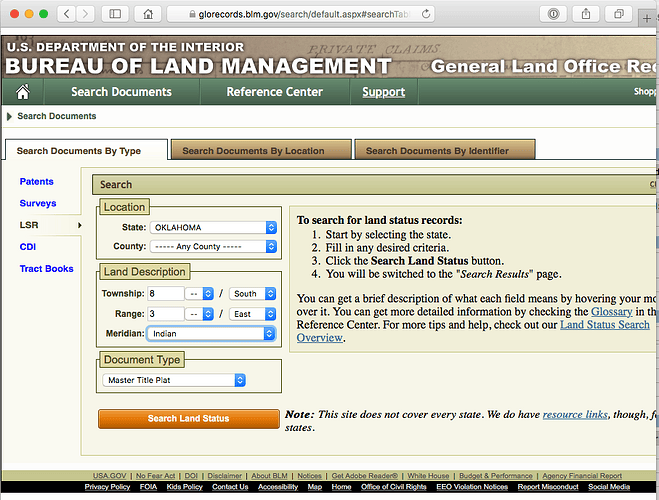Open the Range direction dropdown East

point(253,314)
